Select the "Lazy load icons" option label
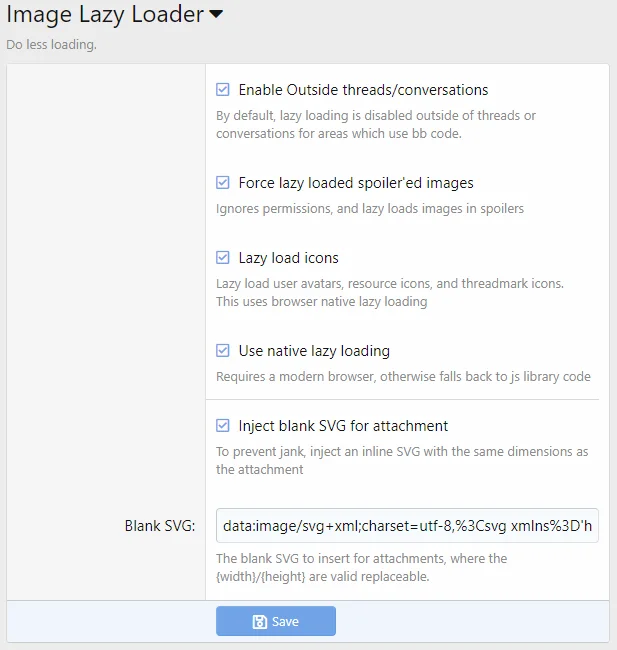 [x=288, y=258]
